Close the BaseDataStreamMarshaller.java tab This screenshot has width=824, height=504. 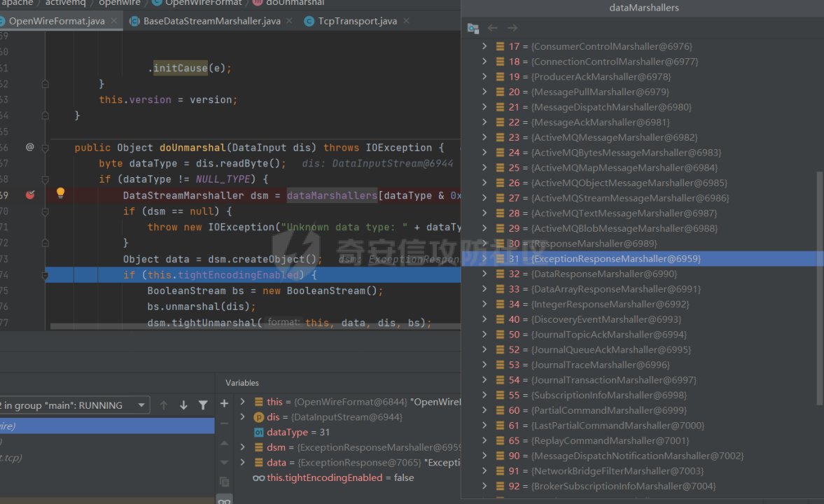pyautogui.click(x=290, y=21)
